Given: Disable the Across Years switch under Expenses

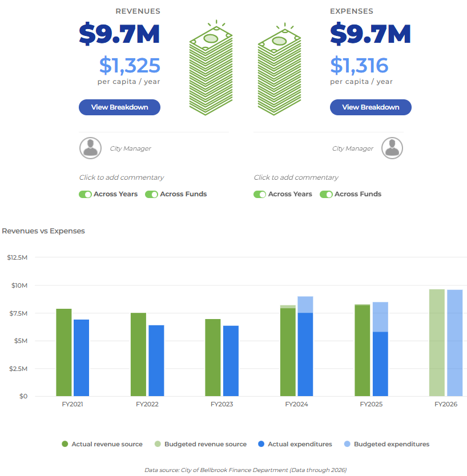Looking at the screenshot, I should [x=260, y=194].
